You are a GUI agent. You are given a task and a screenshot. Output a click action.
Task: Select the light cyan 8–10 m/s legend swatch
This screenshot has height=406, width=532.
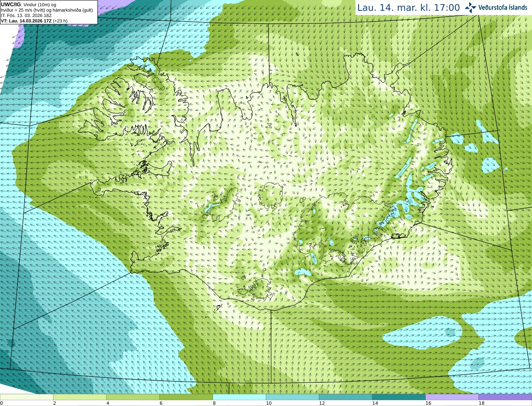coord(239,397)
